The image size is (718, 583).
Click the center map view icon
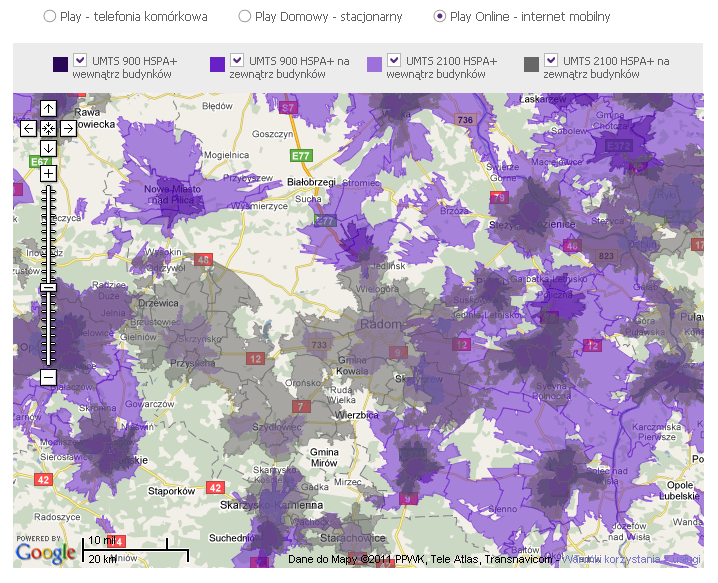tap(48, 128)
